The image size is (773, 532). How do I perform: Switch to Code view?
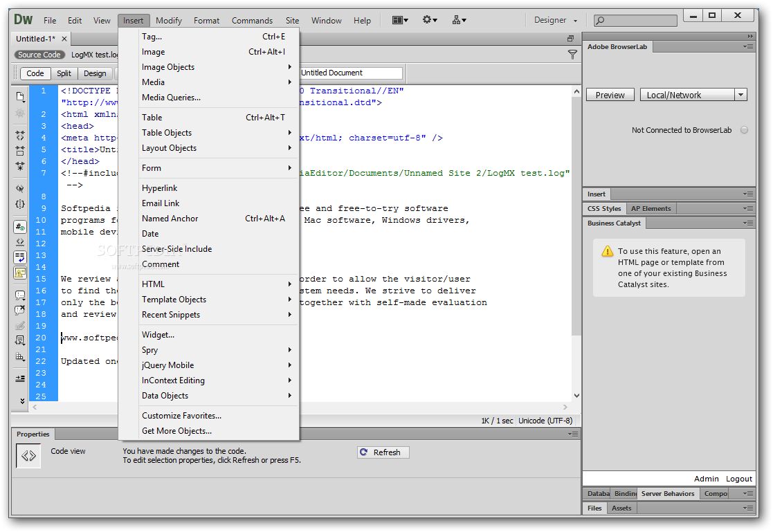tap(35, 73)
